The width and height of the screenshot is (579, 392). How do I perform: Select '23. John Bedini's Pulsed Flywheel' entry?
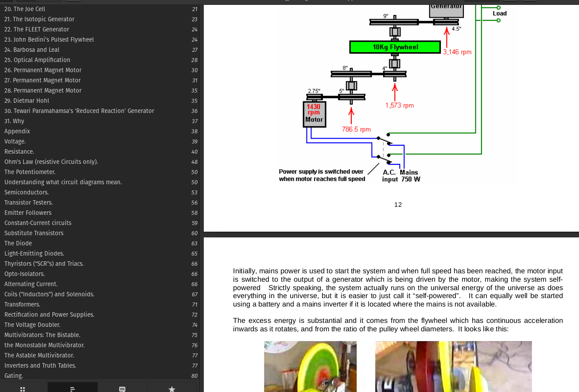49,39
